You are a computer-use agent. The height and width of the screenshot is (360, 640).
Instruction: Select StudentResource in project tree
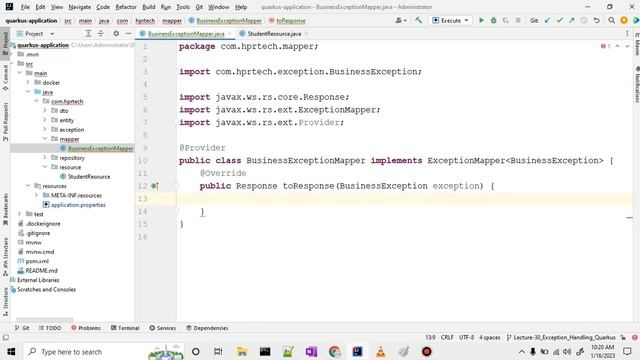(89, 176)
